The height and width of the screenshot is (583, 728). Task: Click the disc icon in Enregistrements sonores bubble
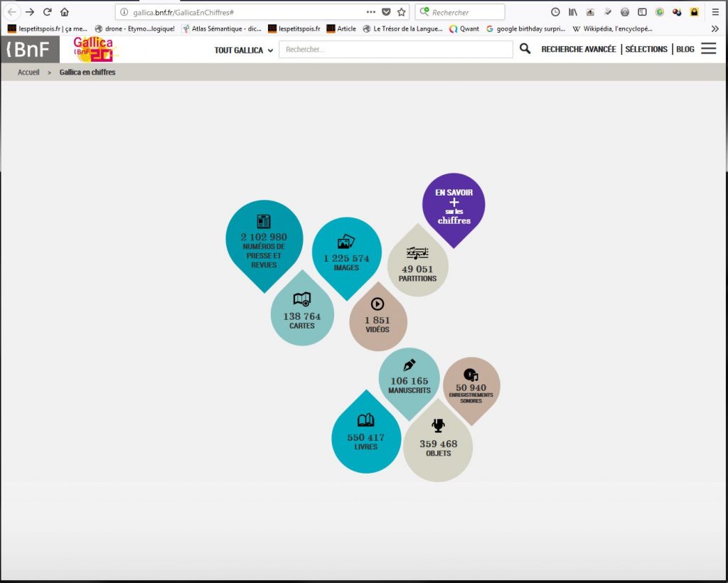click(471, 374)
